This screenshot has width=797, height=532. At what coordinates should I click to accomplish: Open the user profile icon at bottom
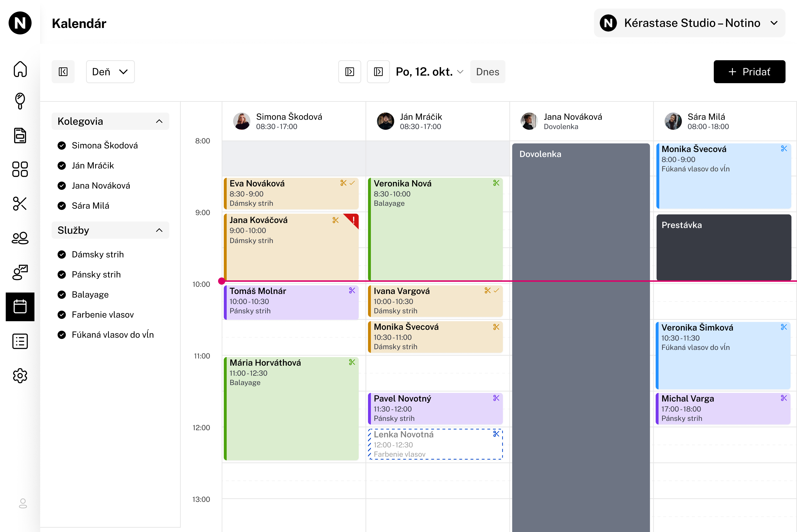(x=23, y=503)
